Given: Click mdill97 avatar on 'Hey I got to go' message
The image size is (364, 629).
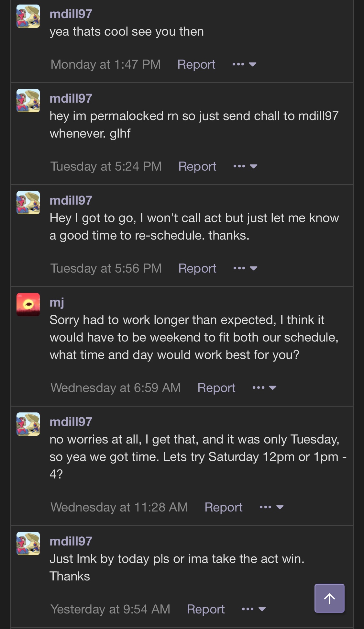Looking at the screenshot, I should (28, 203).
